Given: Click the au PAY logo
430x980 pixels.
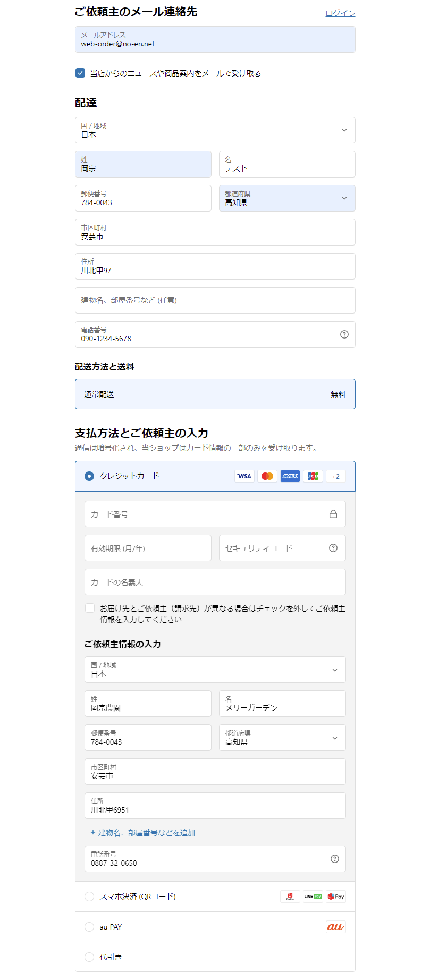Looking at the screenshot, I should click(336, 927).
